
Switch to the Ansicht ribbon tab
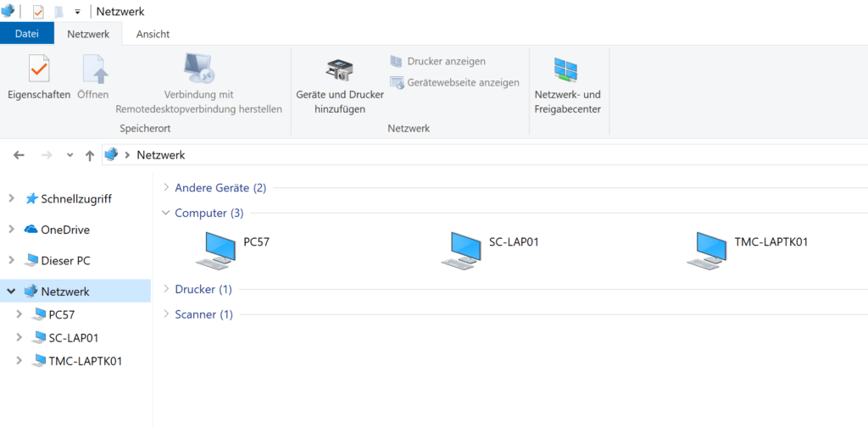[x=153, y=34]
